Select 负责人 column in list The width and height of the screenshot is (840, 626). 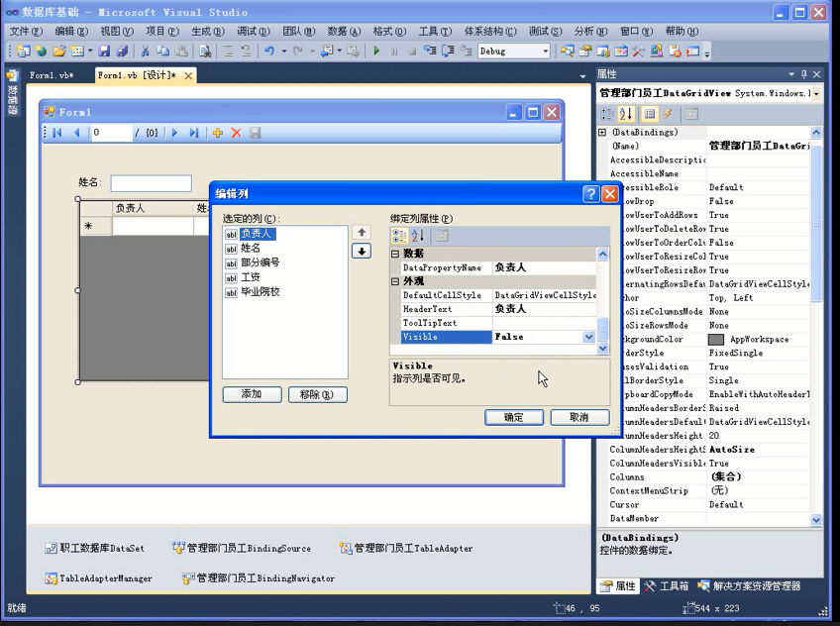pos(258,234)
